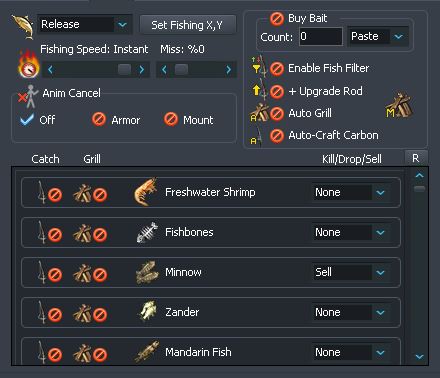Click the Freshwater Shrimp item icon
Screen dimensions: 440x378
[146, 192]
